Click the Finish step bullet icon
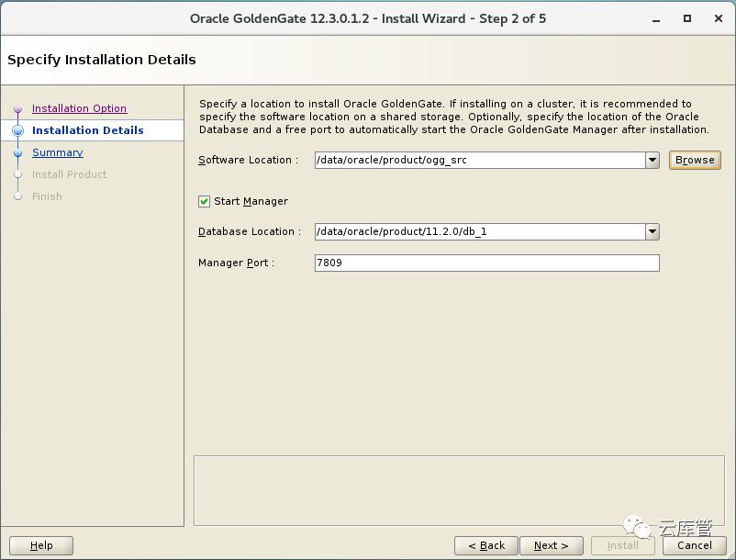Image resolution: width=736 pixels, height=560 pixels. pyautogui.click(x=17, y=196)
